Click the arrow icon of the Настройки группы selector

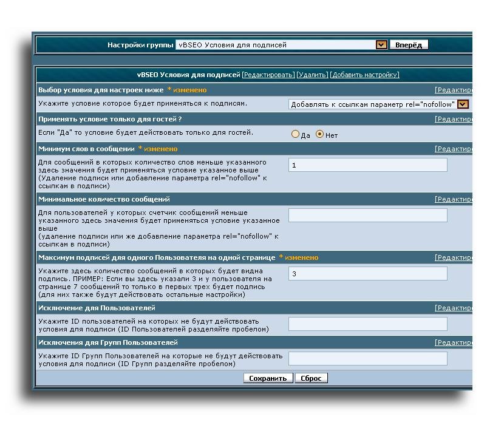click(x=381, y=45)
